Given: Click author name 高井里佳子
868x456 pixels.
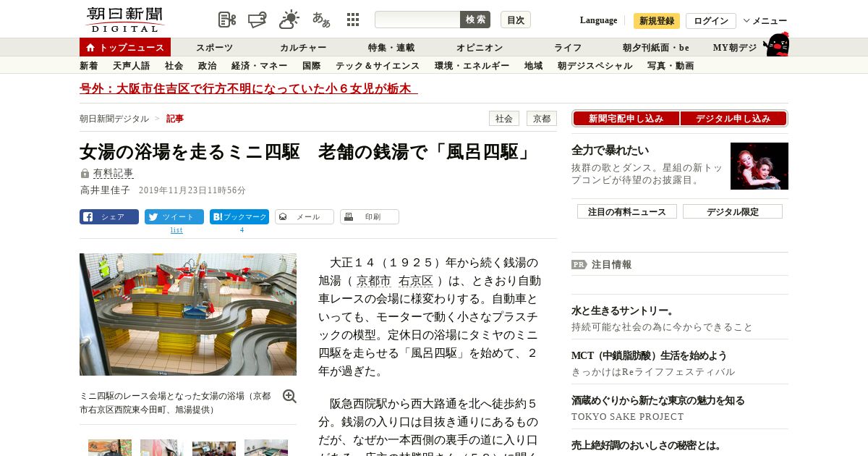Looking at the screenshot, I should [x=105, y=190].
